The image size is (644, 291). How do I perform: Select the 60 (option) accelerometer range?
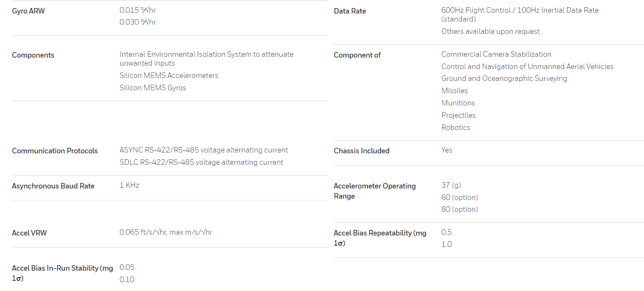pos(459,197)
